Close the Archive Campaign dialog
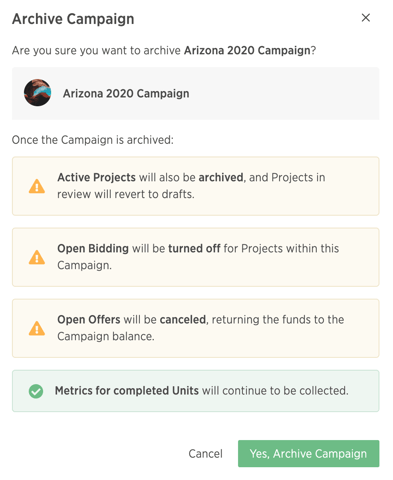 (x=366, y=18)
